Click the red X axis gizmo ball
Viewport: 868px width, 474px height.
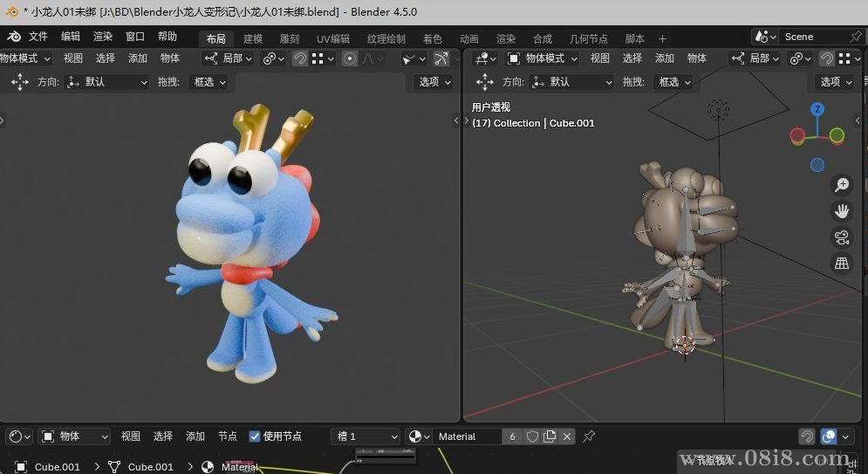[x=797, y=135]
